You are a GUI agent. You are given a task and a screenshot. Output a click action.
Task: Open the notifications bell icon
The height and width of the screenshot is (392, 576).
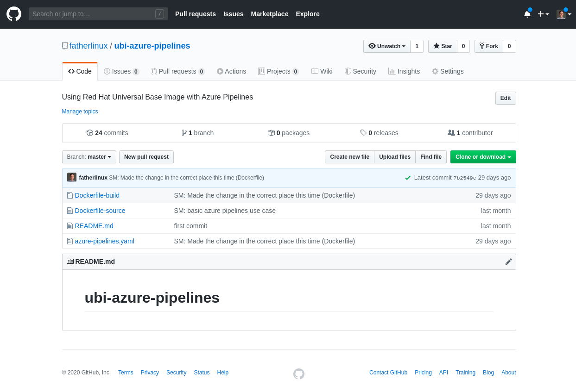pos(527,14)
